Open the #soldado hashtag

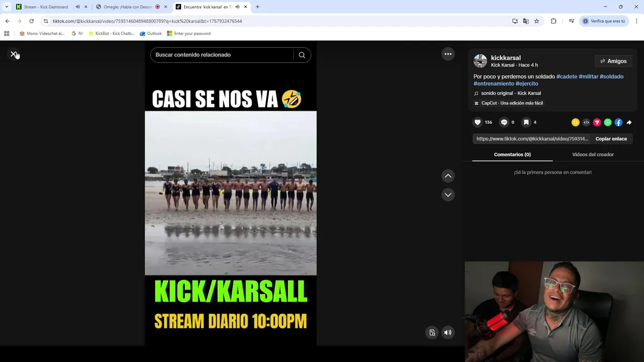coord(611,76)
